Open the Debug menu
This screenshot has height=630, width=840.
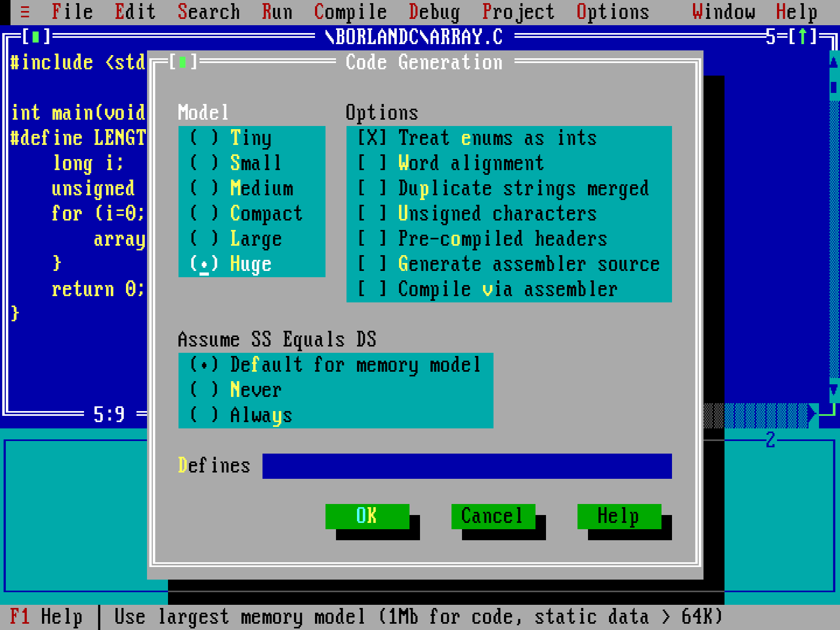(435, 12)
